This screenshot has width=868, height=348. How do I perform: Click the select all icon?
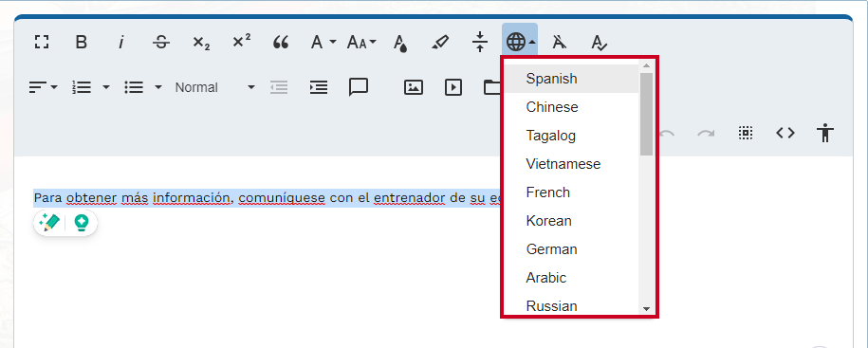point(746,133)
